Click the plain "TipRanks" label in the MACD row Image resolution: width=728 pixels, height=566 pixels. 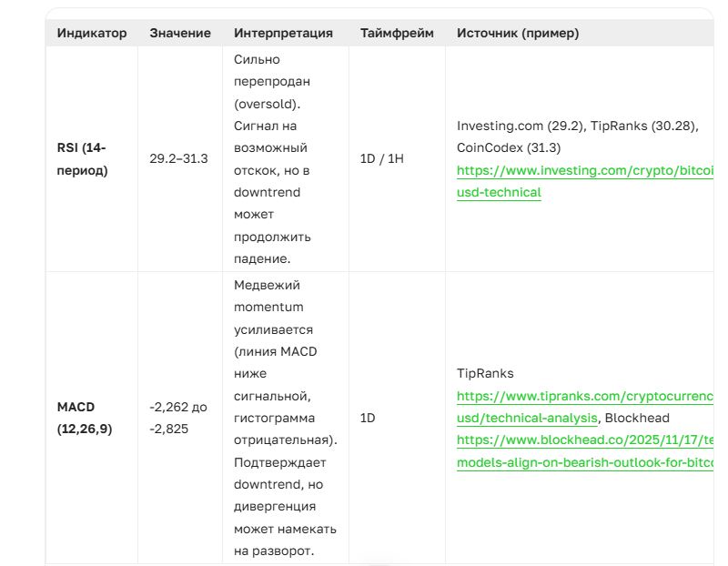click(485, 373)
